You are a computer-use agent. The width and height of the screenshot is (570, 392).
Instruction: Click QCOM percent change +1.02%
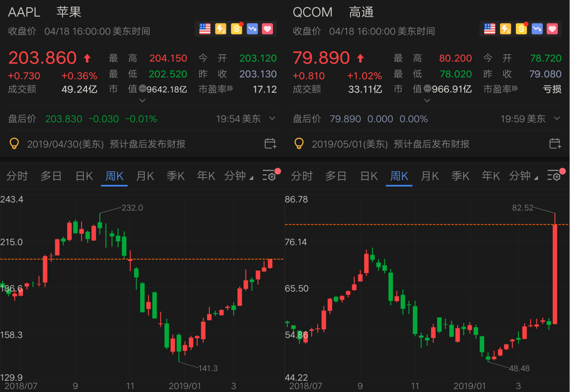364,76
